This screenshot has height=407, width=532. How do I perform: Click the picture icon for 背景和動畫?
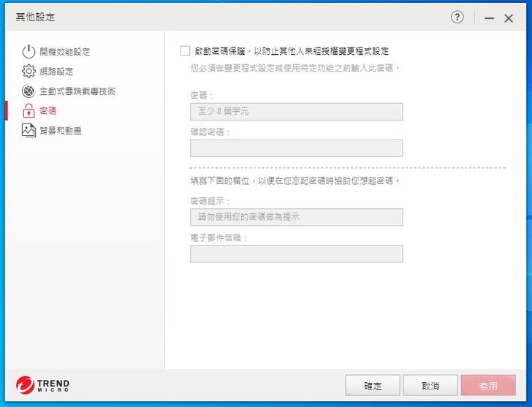point(28,130)
